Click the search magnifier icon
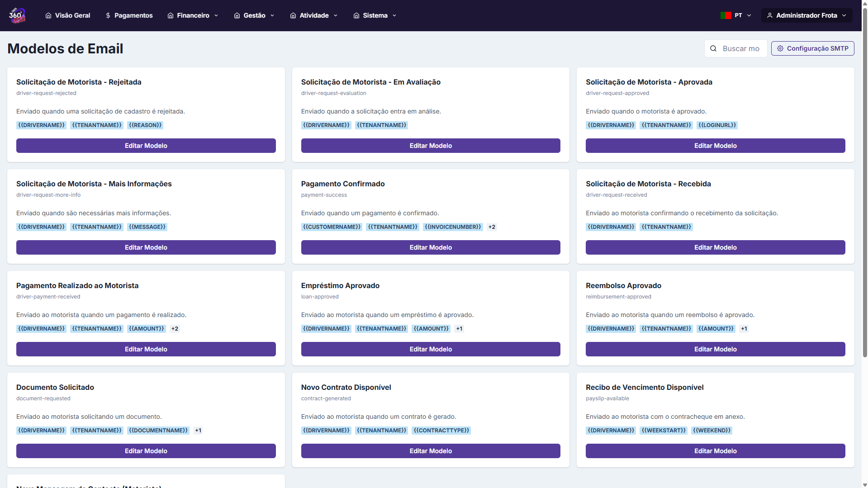The image size is (868, 488). (713, 48)
